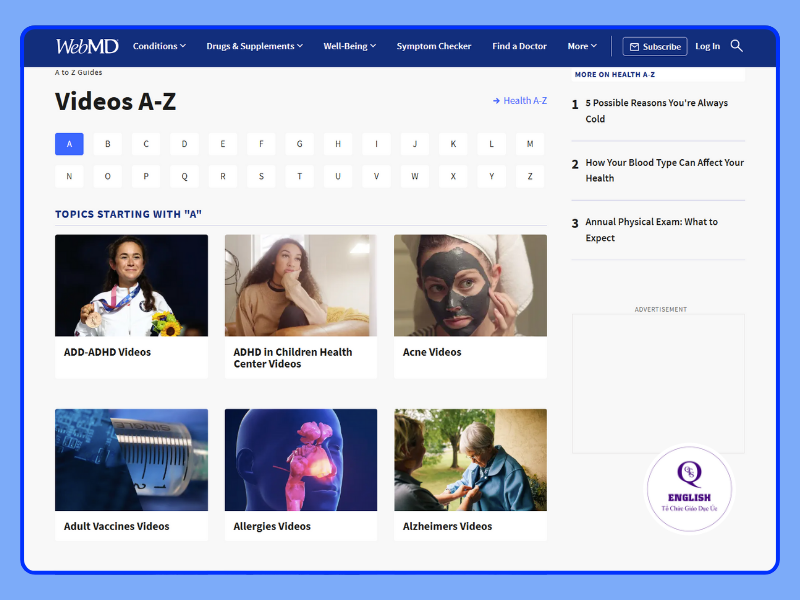Select the Allergies Videos thumbnail
This screenshot has width=800, height=600.
(301, 459)
